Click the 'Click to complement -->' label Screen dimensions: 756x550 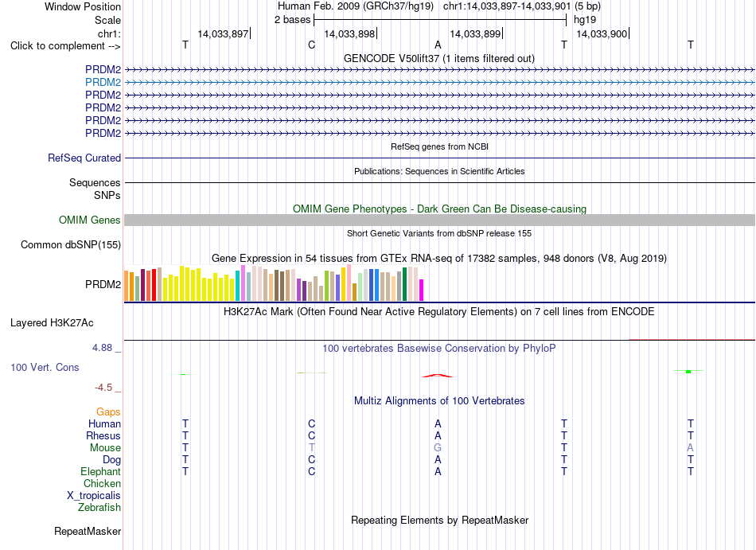65,46
